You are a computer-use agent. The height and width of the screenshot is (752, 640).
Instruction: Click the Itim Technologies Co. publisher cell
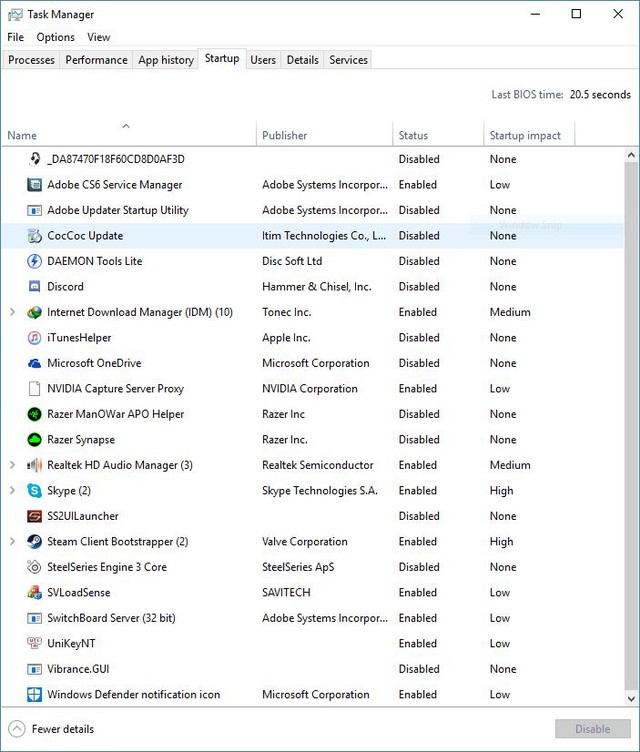(324, 235)
